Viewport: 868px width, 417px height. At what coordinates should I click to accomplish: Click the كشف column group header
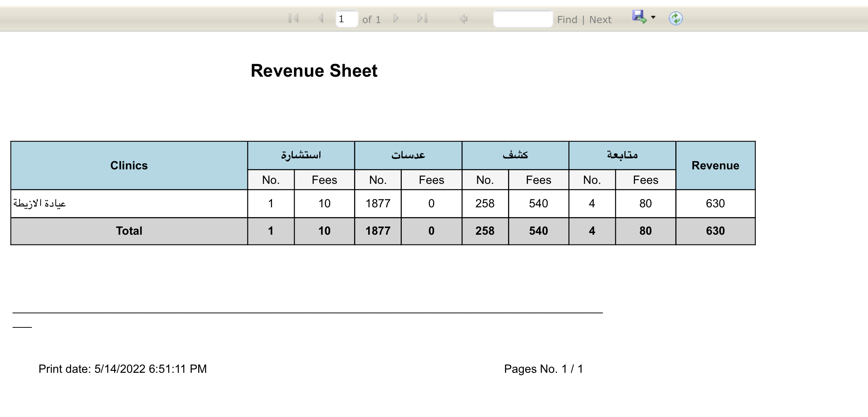pyautogui.click(x=515, y=155)
